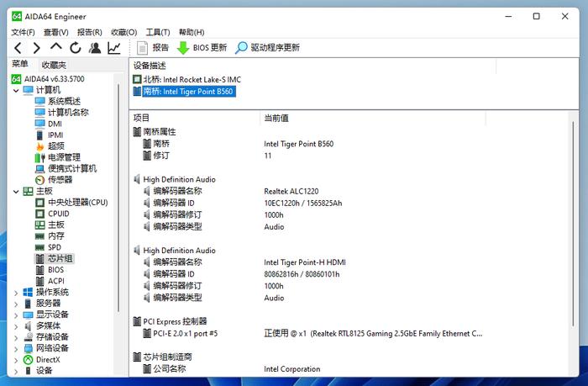Open the 工具(T) menu
The height and width of the screenshot is (386, 588).
pyautogui.click(x=158, y=32)
